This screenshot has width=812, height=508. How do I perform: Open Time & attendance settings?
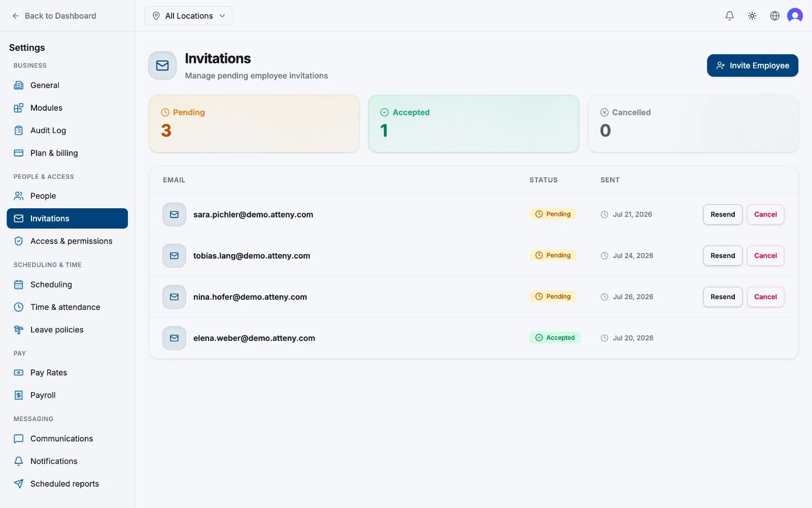click(67, 307)
